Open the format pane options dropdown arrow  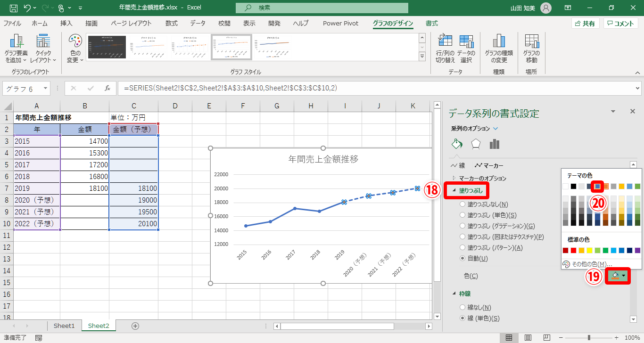point(613,111)
